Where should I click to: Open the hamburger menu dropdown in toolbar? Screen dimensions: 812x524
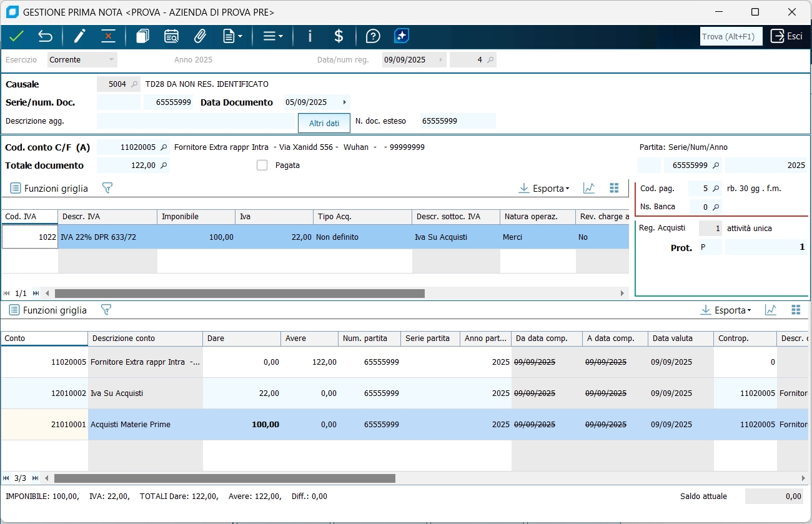(272, 36)
